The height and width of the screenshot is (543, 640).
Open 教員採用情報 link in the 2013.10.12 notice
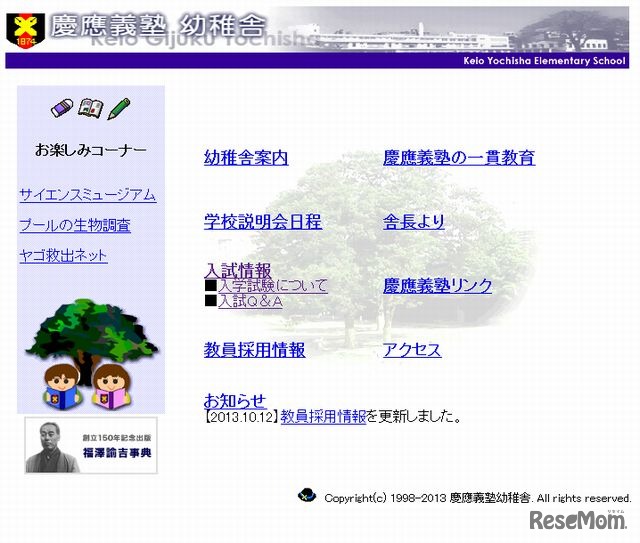323,416
